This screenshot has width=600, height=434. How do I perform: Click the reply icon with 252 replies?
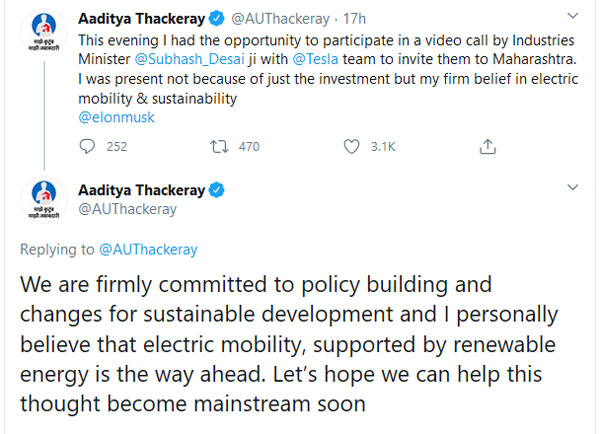coord(87,147)
